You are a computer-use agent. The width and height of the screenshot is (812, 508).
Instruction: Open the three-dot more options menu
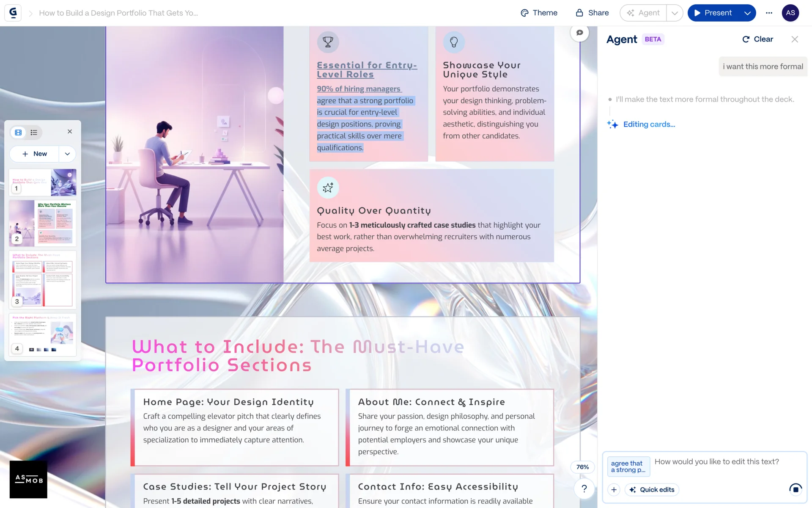(769, 13)
